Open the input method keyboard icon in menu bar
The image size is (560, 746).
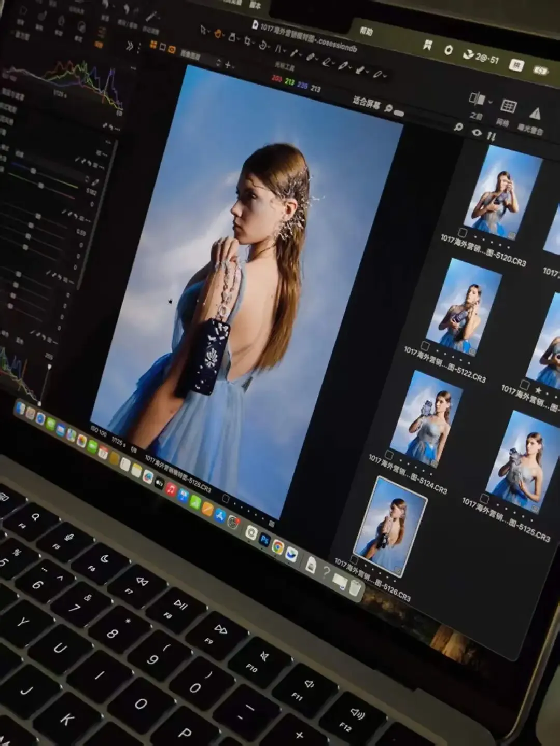516,65
